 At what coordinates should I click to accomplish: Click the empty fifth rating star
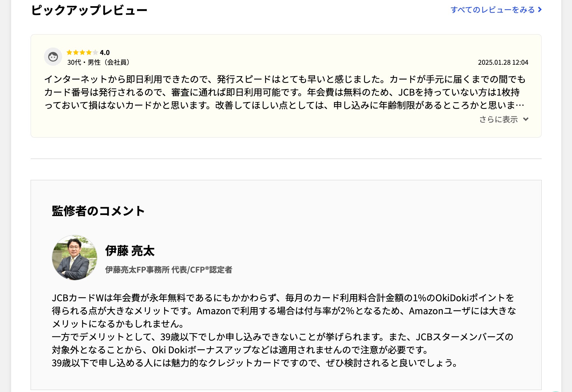point(95,52)
